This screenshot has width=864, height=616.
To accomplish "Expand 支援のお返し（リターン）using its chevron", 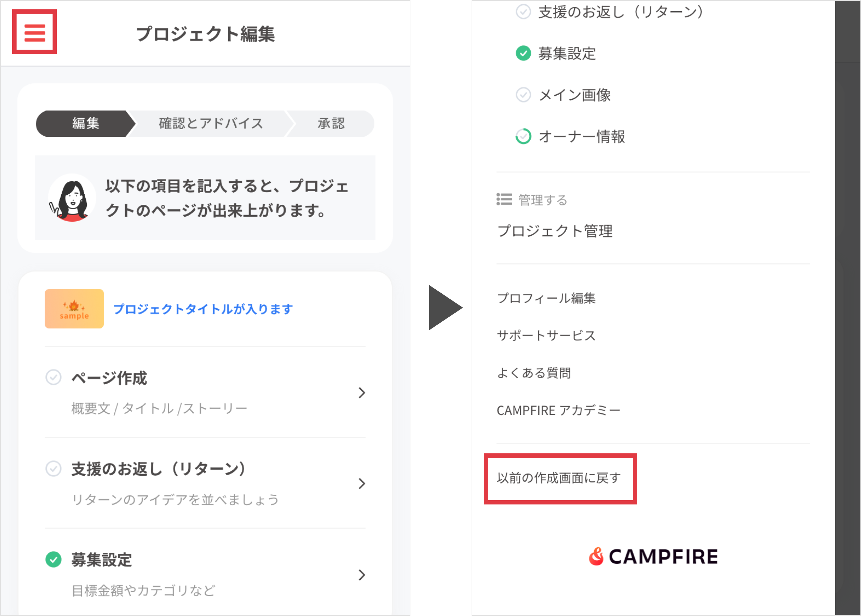I will coord(362,484).
